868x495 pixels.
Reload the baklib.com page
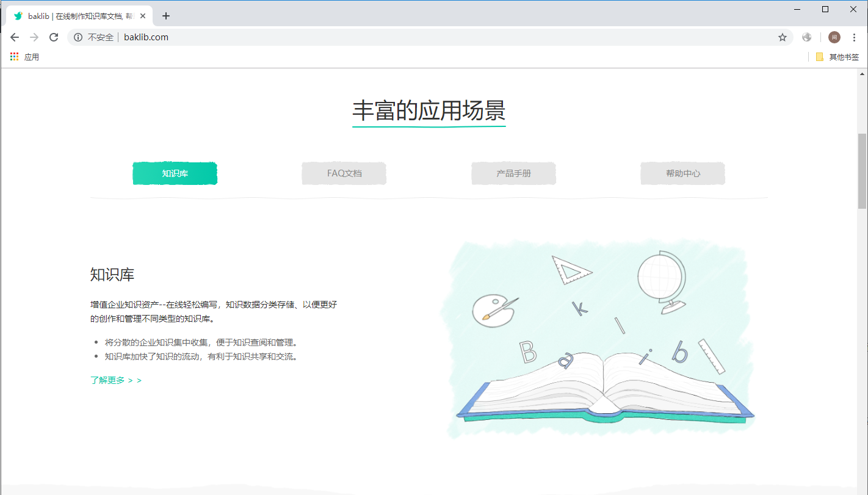(54, 37)
